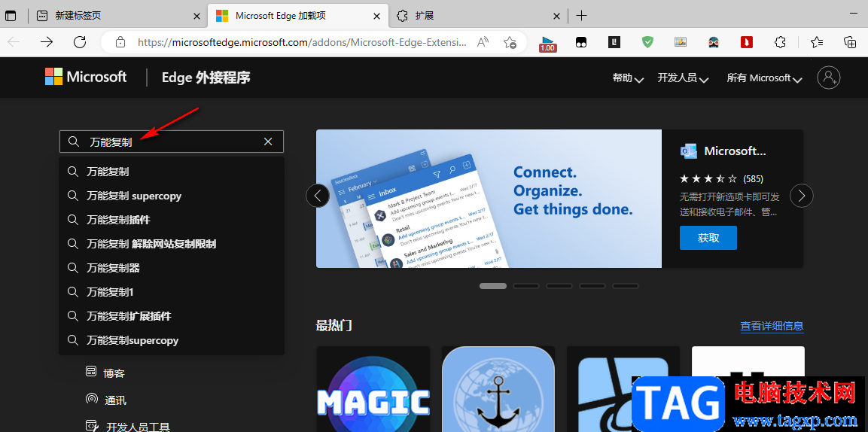Select third carousel indicator dot

[559, 286]
